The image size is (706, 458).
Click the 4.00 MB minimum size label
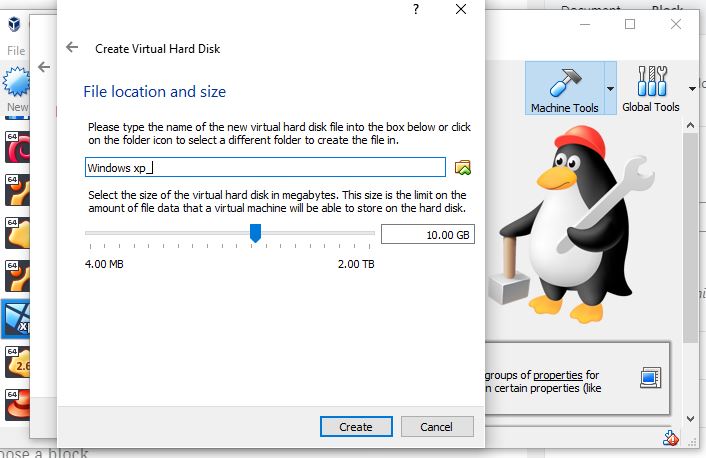pos(104,264)
